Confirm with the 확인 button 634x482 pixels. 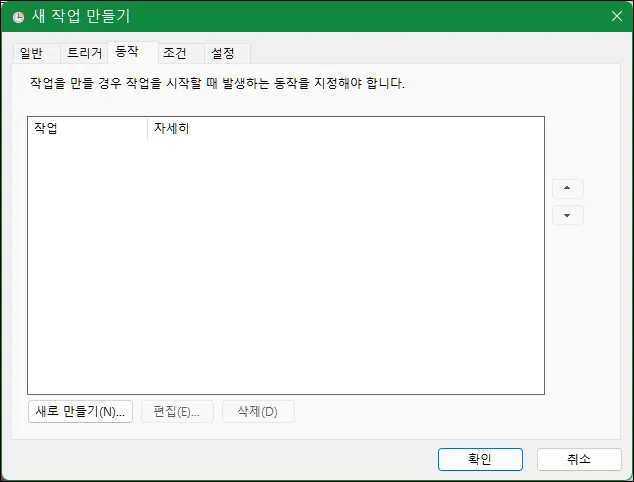pyautogui.click(x=480, y=459)
